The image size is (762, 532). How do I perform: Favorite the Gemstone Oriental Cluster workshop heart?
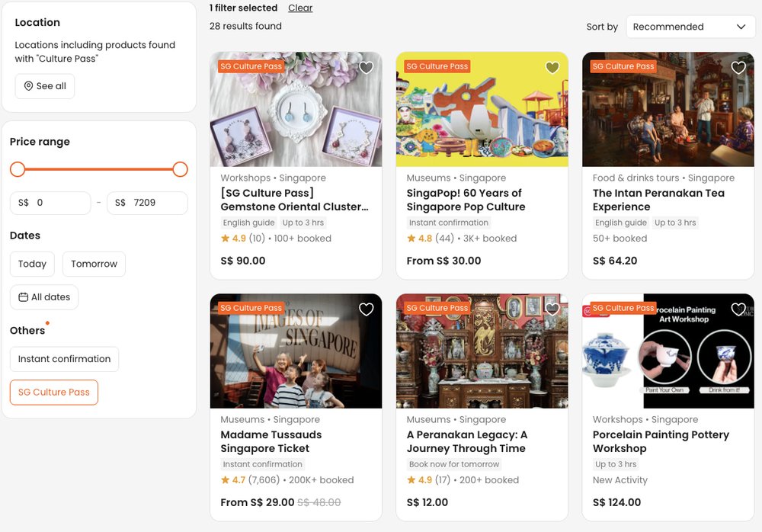pos(367,68)
